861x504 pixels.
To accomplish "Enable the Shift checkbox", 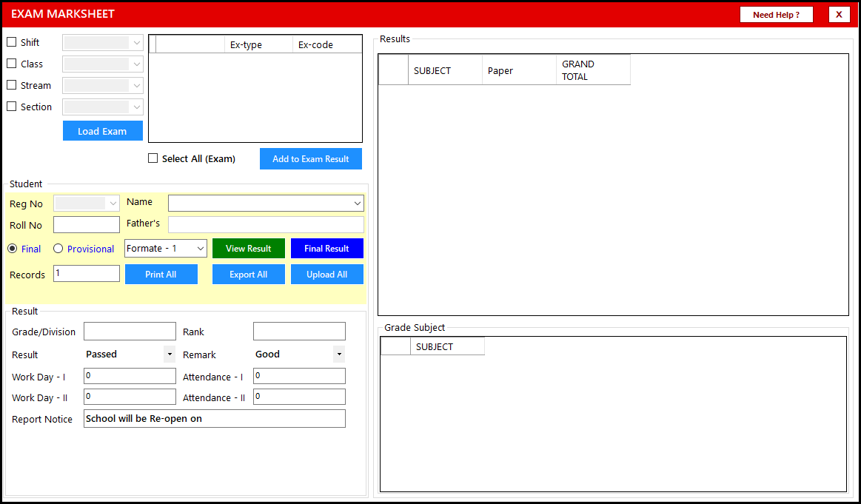I will tap(11, 42).
